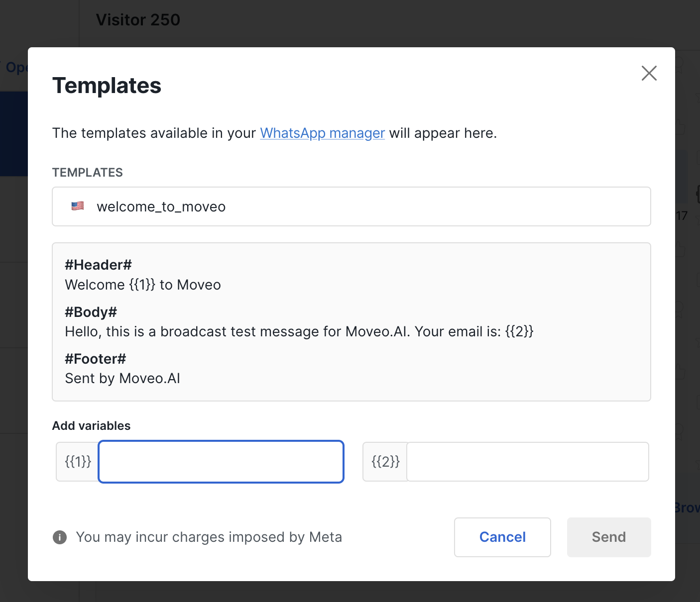Click the #Footer# label in template preview
Screen dimensions: 700x602
click(96, 359)
